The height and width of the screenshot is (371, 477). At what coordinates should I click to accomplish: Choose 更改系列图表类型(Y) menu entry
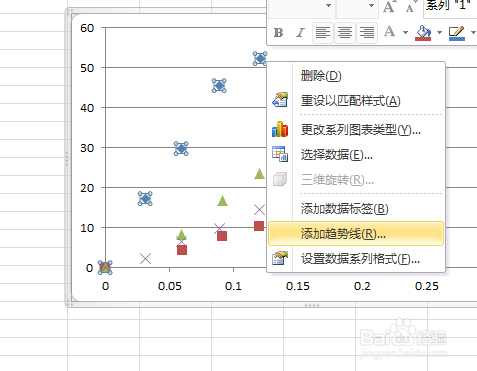coord(356,130)
